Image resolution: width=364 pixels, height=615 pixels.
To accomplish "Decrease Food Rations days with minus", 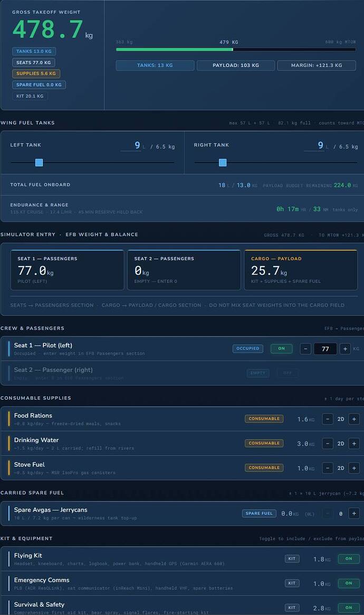I will 328,419.
